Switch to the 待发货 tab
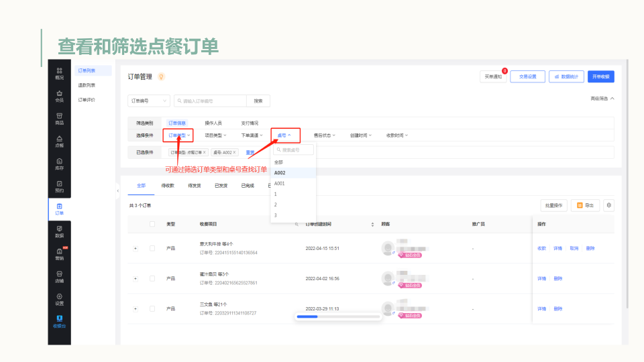The image size is (644, 362). [195, 186]
